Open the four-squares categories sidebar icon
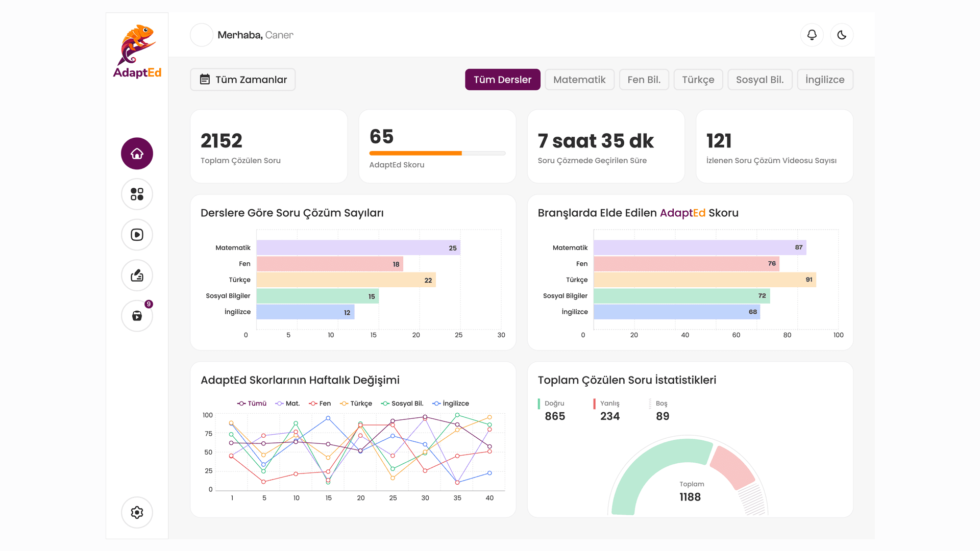This screenshot has width=980, height=551. pos(137,194)
